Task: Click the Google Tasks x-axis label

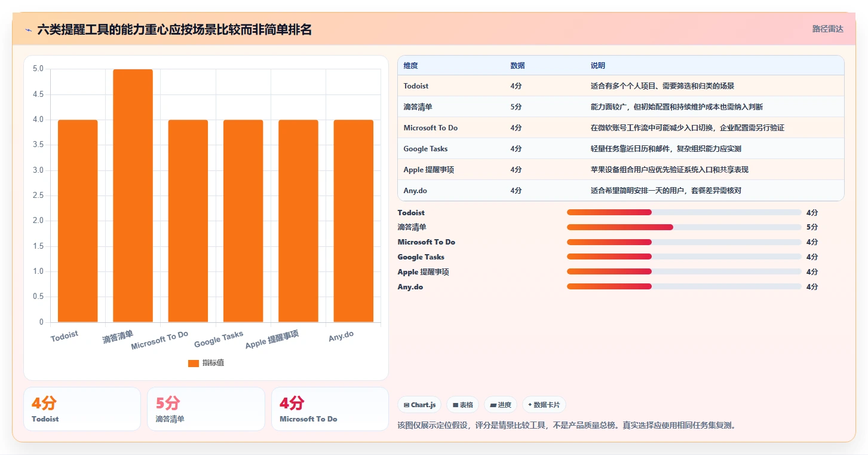Action: pyautogui.click(x=219, y=339)
